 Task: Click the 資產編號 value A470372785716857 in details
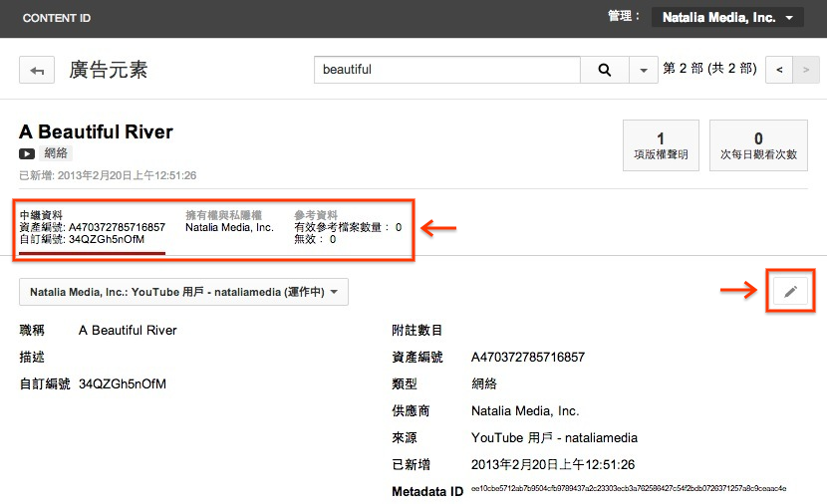(528, 358)
